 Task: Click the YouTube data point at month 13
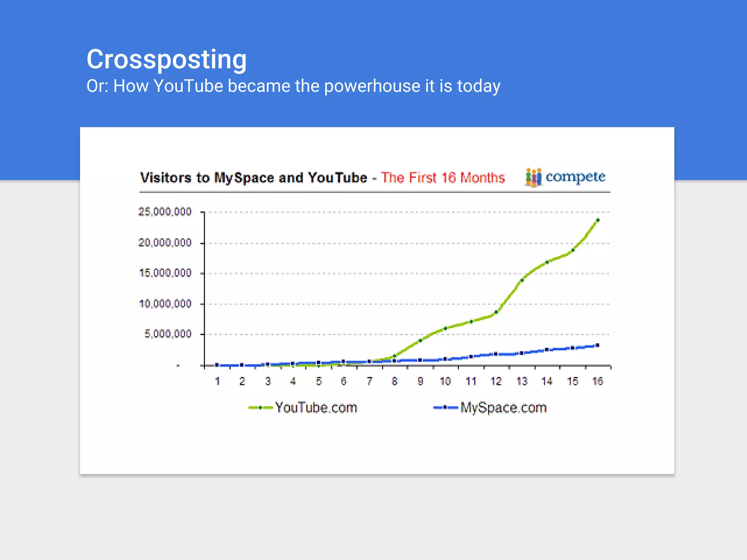point(522,280)
